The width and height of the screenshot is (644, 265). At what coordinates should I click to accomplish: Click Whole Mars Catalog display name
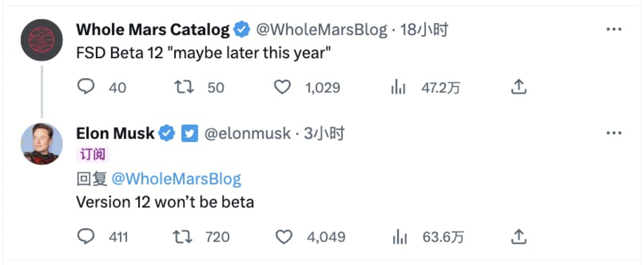(153, 30)
